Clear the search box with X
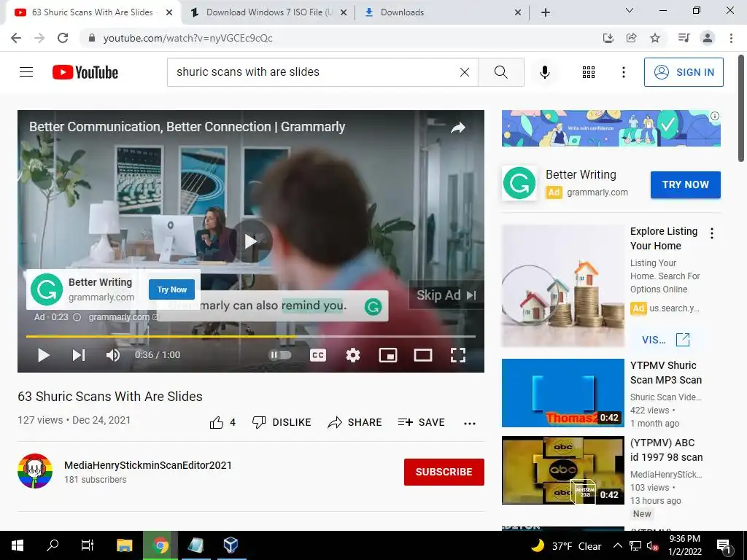This screenshot has width=747, height=560. tap(465, 72)
